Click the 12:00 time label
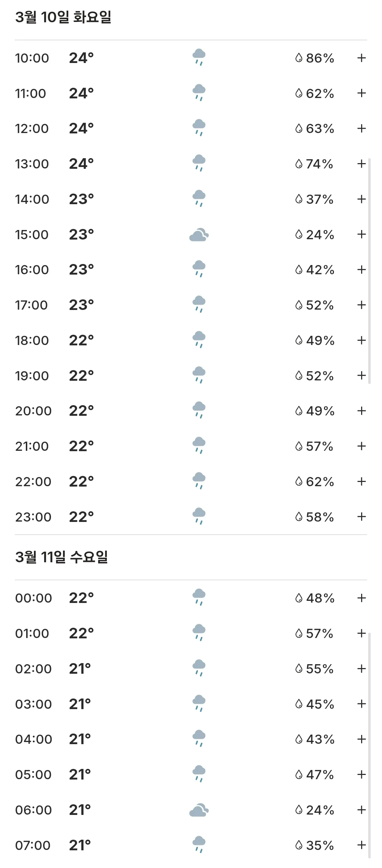The image size is (382, 868). point(32,128)
